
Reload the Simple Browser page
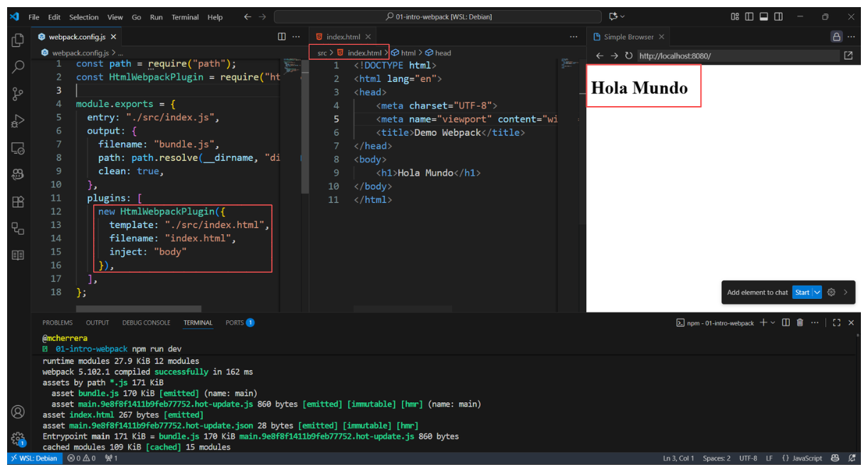[x=628, y=56]
